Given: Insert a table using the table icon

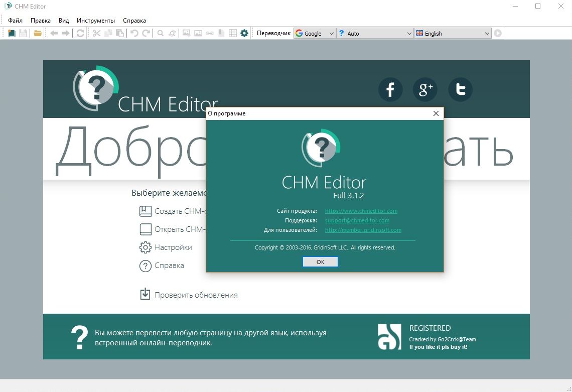Looking at the screenshot, I should coord(232,33).
